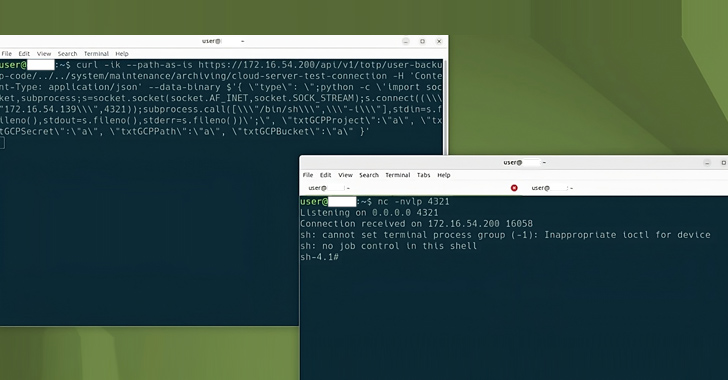Screen dimensions: 728x380
Task: Open Help menu in the netcat terminal
Action: coord(444,175)
